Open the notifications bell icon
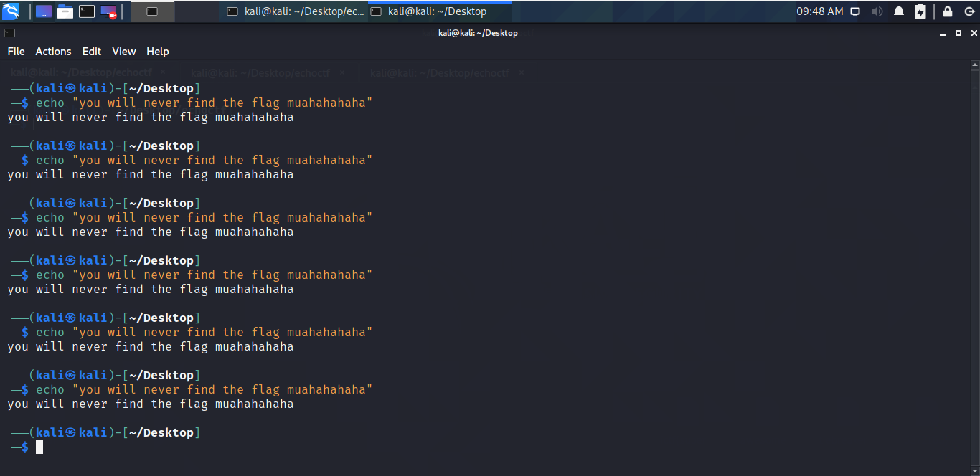 tap(899, 11)
